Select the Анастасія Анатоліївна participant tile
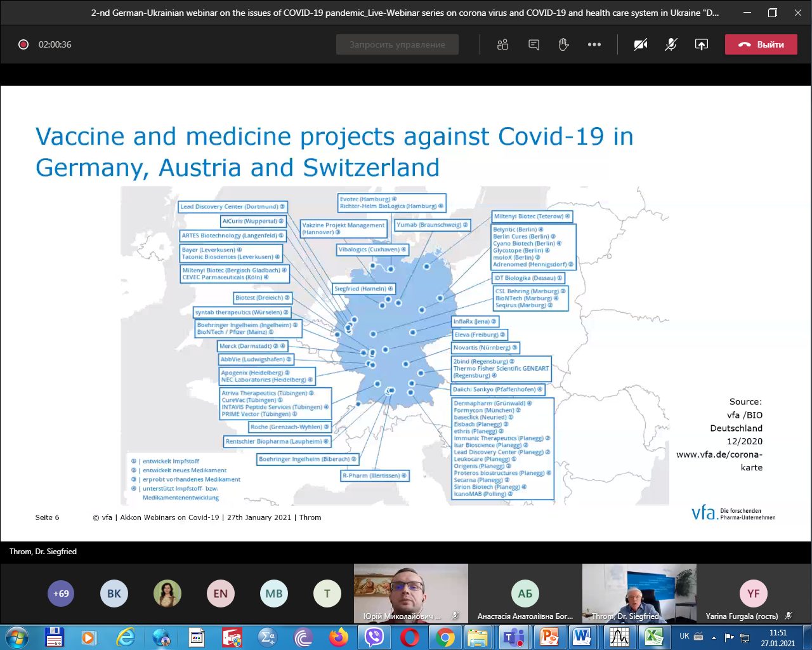Viewport: 812px width, 650px height. [x=525, y=594]
